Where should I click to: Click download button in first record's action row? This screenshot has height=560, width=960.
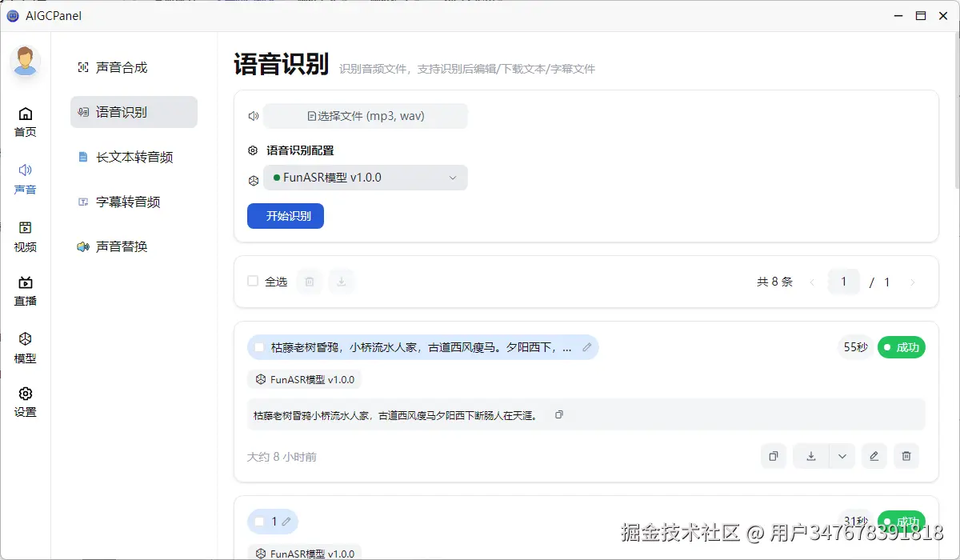(x=811, y=456)
